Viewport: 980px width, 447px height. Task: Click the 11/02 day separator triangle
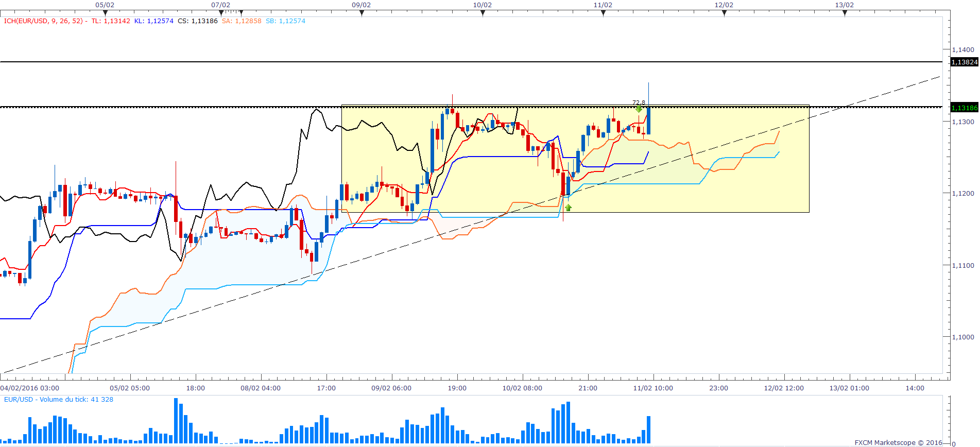click(x=603, y=13)
